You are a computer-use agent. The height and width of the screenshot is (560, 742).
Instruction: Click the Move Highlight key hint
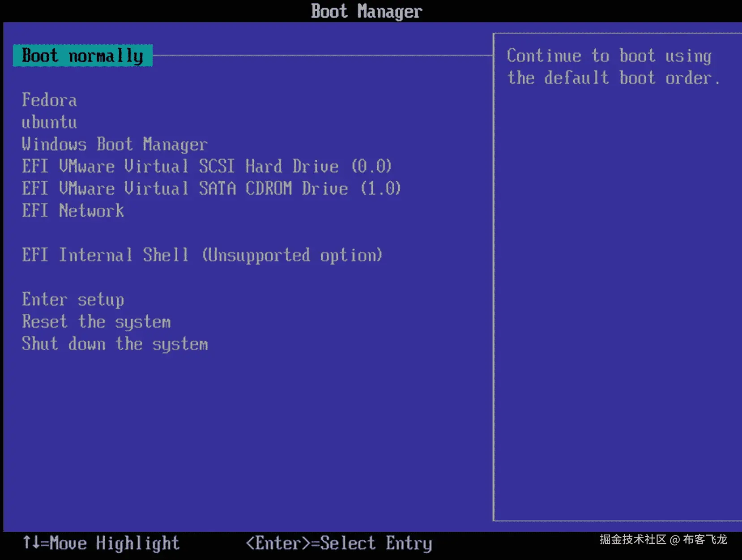(x=101, y=543)
